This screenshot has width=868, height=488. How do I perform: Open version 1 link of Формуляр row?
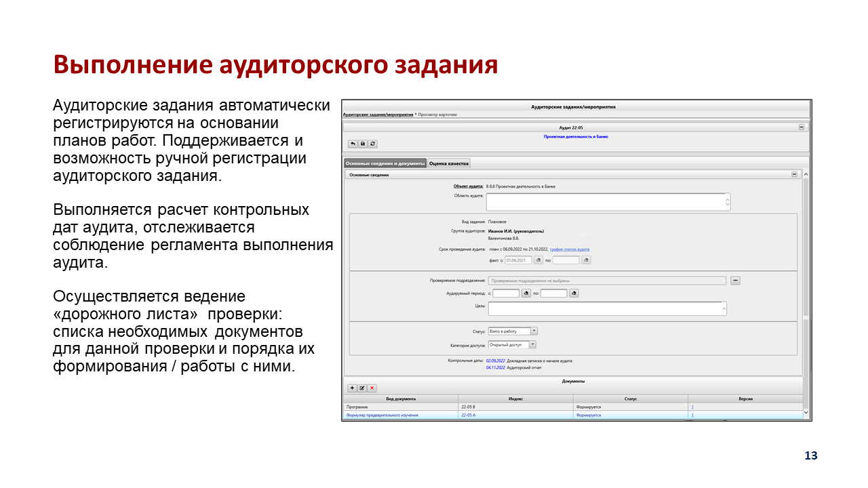coord(692,415)
